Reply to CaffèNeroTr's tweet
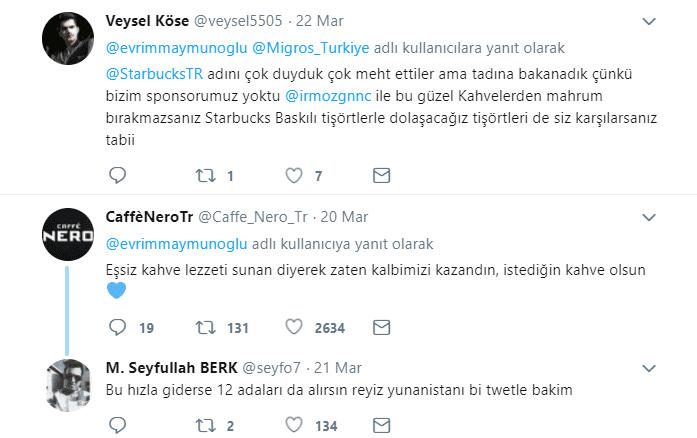Screen dimensions: 697x438 (117, 327)
